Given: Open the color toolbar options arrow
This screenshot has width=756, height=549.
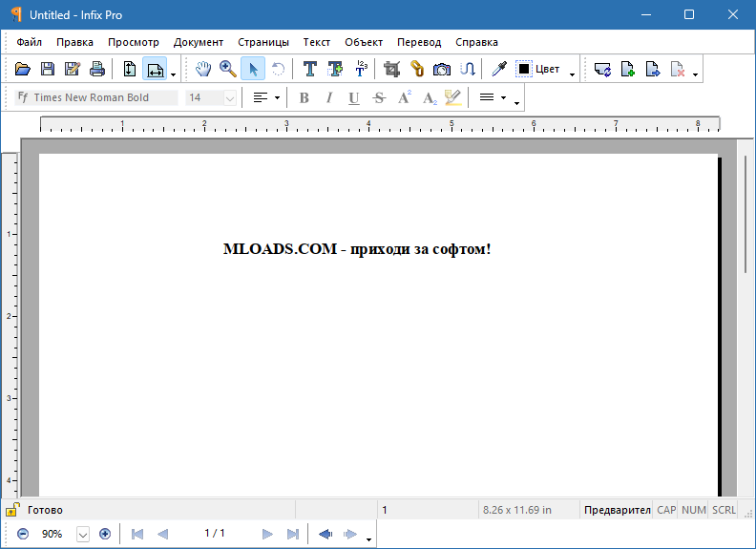Looking at the screenshot, I should [x=573, y=74].
